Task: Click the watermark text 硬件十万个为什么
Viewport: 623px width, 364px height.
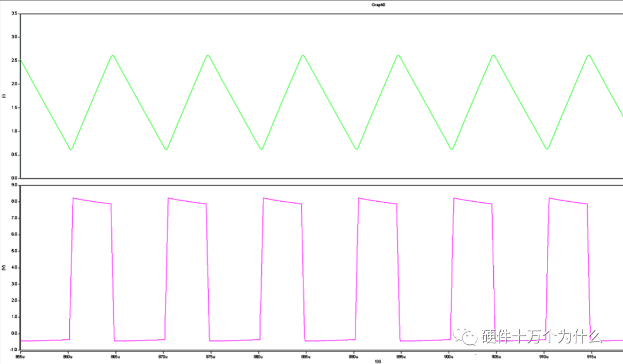Action: coord(542,337)
